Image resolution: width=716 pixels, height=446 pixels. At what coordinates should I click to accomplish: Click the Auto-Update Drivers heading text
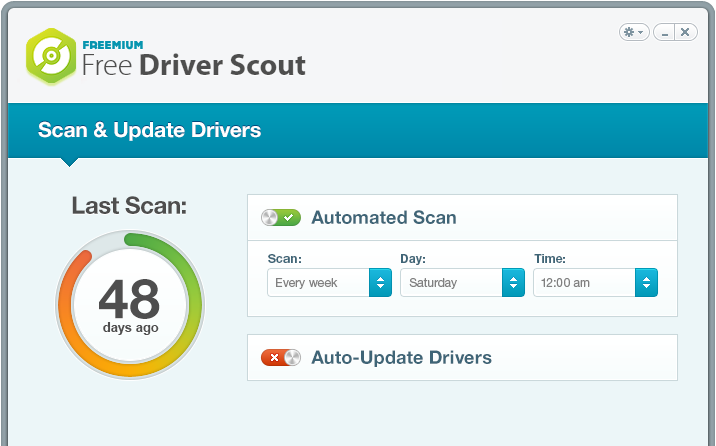coord(401,357)
